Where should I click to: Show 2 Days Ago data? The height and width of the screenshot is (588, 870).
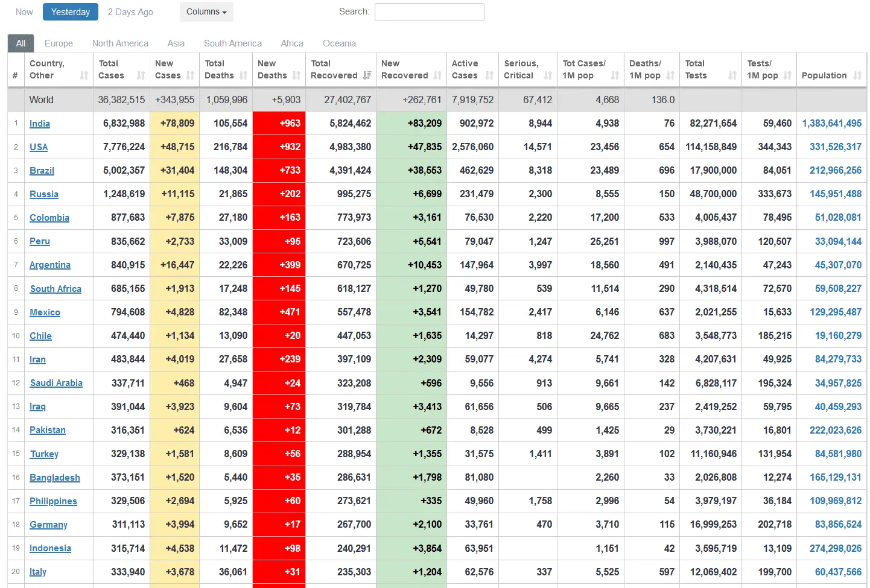130,11
